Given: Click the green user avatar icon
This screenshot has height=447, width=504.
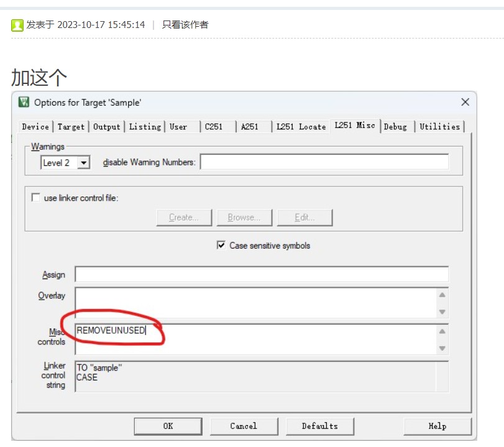Looking at the screenshot, I should (x=17, y=25).
